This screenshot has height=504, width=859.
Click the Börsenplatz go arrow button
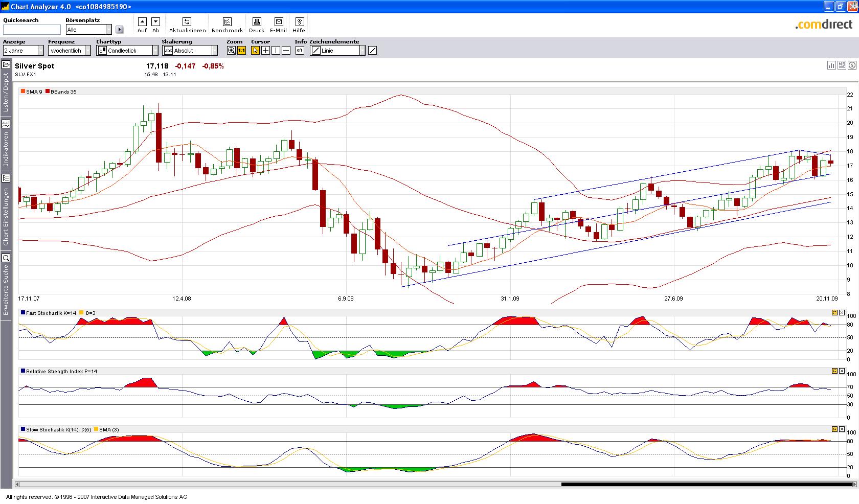point(120,30)
